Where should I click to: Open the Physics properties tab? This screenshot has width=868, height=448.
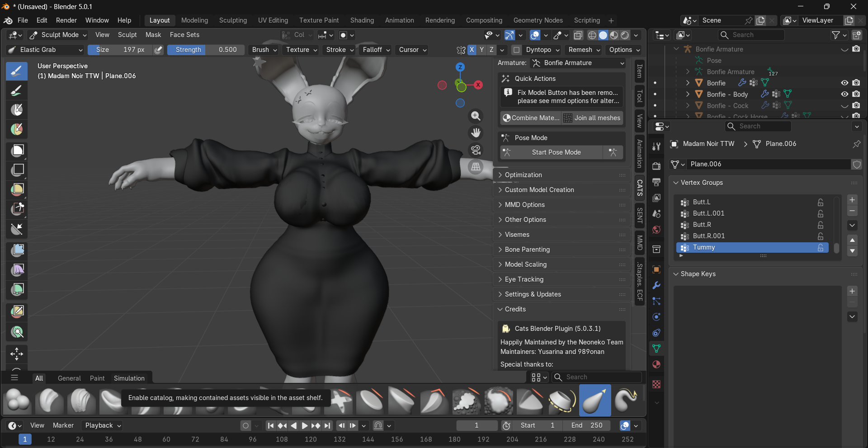[x=656, y=317]
